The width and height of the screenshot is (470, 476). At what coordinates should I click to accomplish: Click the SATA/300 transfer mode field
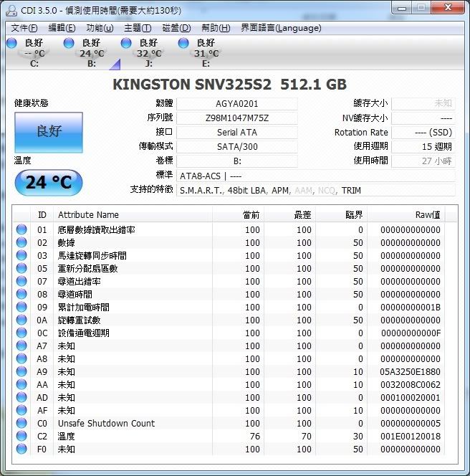pyautogui.click(x=237, y=147)
